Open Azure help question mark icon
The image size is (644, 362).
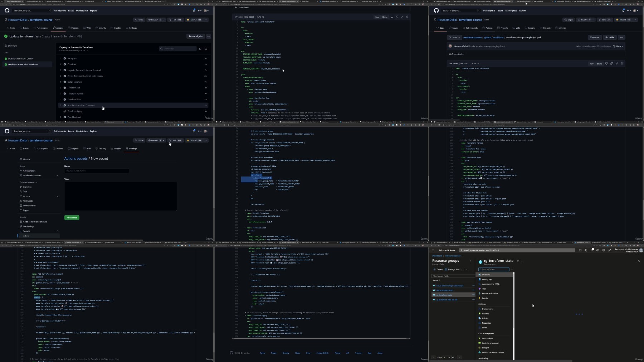coord(604,250)
